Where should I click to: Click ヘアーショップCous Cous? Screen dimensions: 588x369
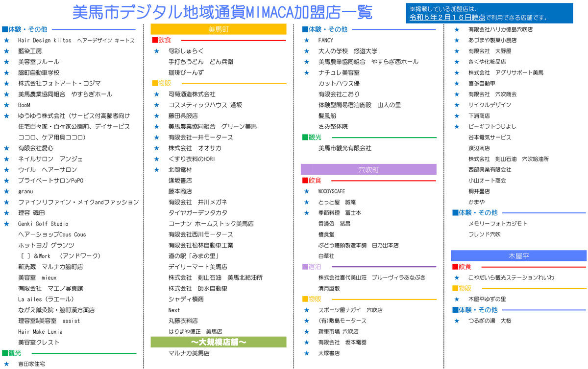pyautogui.click(x=52, y=234)
